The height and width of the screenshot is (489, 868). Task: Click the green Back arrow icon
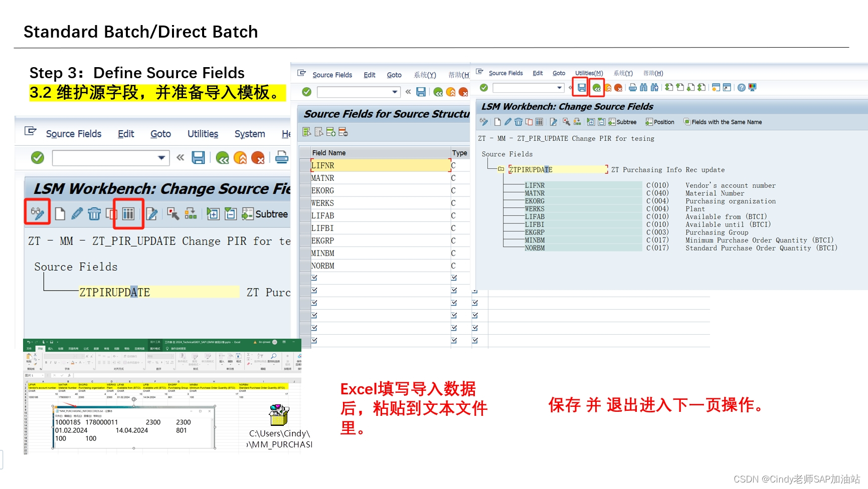[x=597, y=88]
